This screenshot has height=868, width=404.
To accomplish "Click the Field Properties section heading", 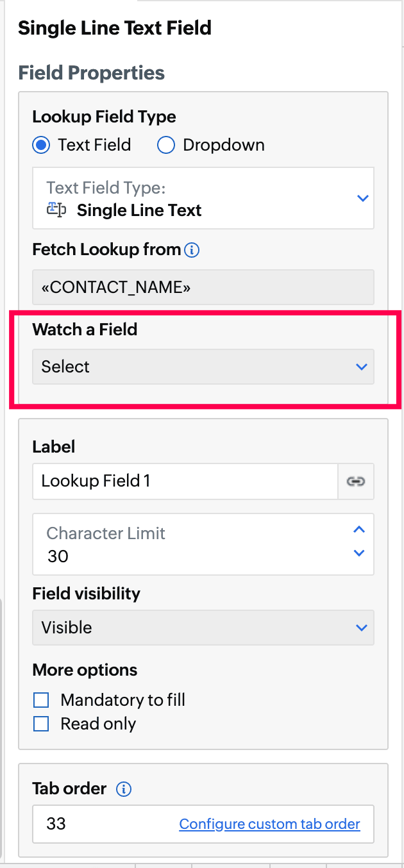I will coord(92,73).
